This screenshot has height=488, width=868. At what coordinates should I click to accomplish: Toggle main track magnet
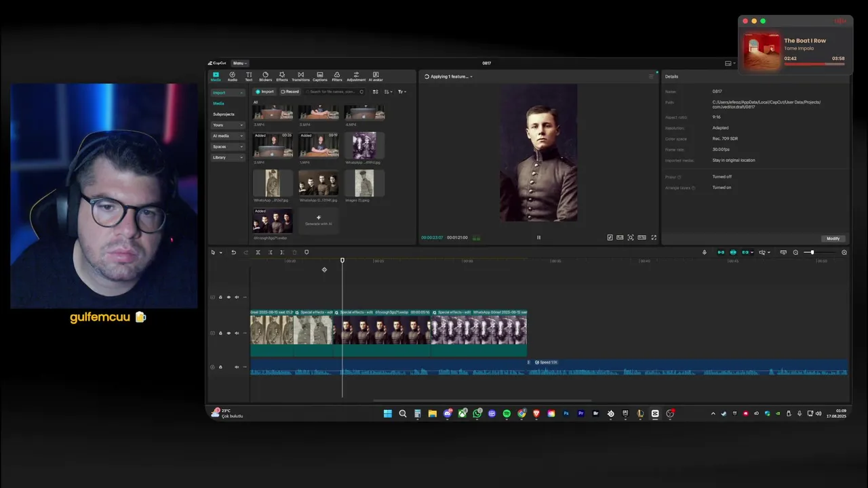pyautogui.click(x=721, y=252)
